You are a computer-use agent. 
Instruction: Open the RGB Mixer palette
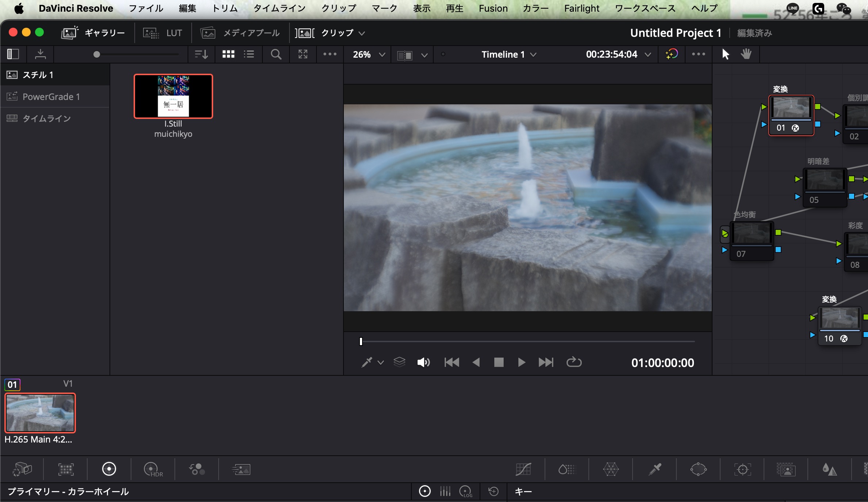(197, 469)
